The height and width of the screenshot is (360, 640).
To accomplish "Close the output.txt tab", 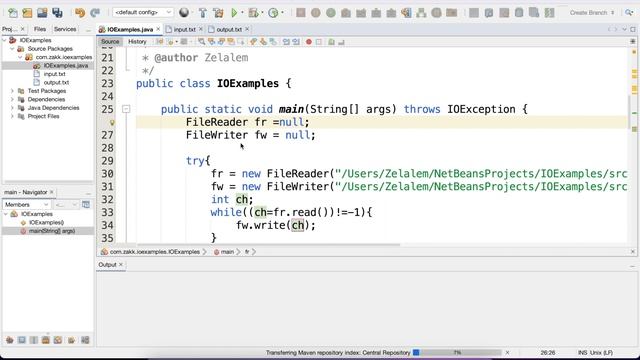I will pyautogui.click(x=247, y=29).
